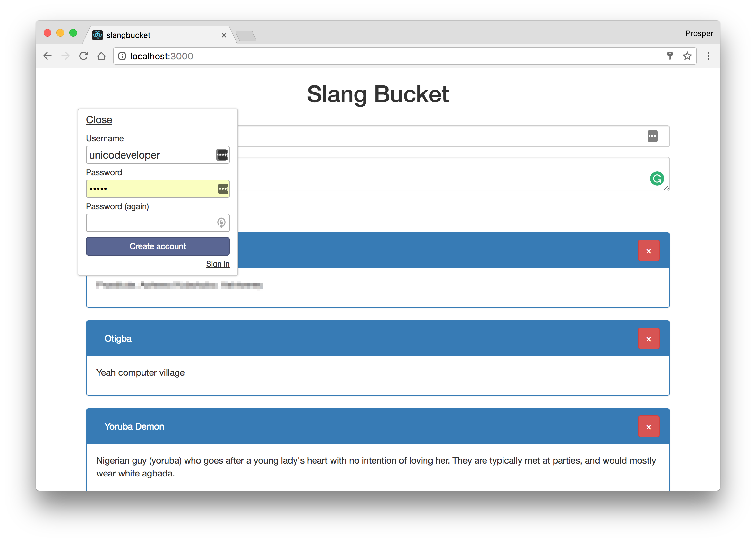This screenshot has height=542, width=756.
Task: Click the highlighted password field with dots
Action: click(158, 189)
